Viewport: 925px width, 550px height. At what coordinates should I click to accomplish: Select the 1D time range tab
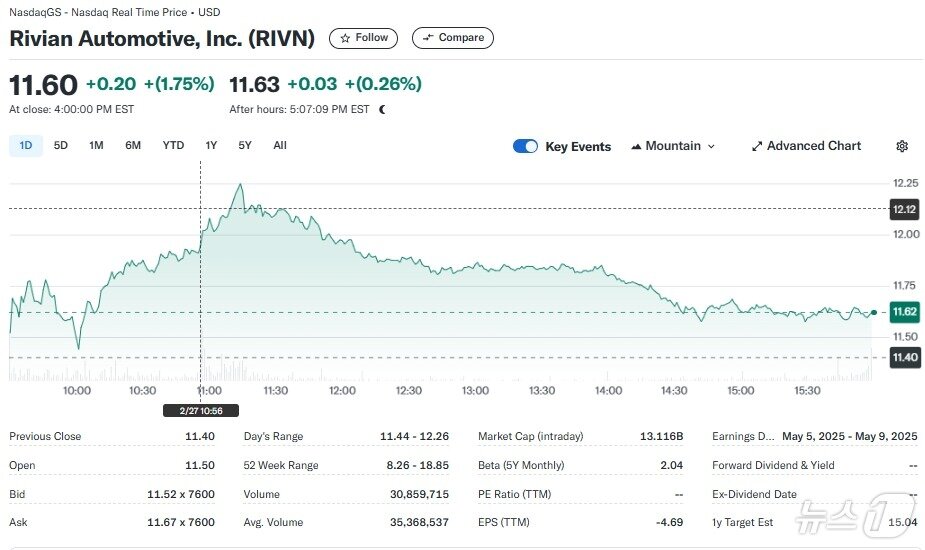(x=26, y=145)
